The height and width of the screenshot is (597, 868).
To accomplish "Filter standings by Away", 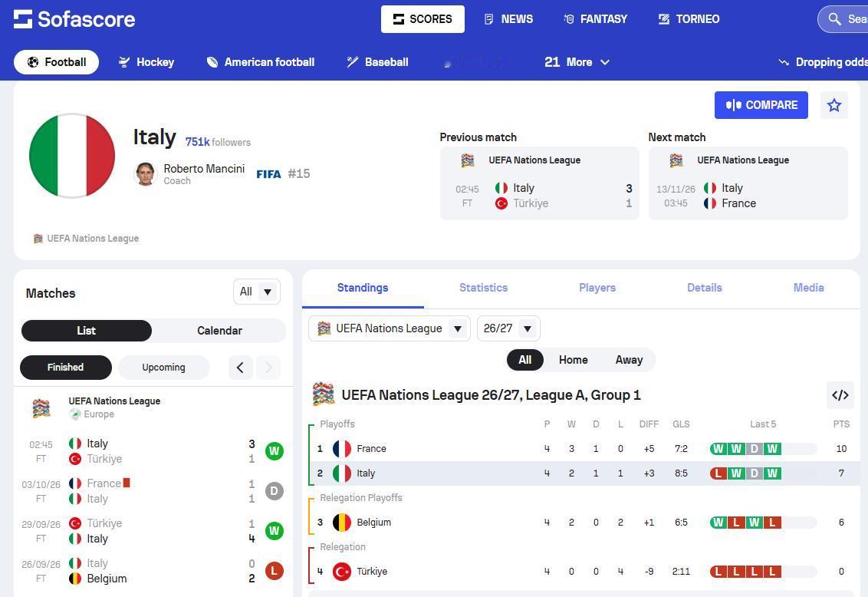I will pos(629,360).
